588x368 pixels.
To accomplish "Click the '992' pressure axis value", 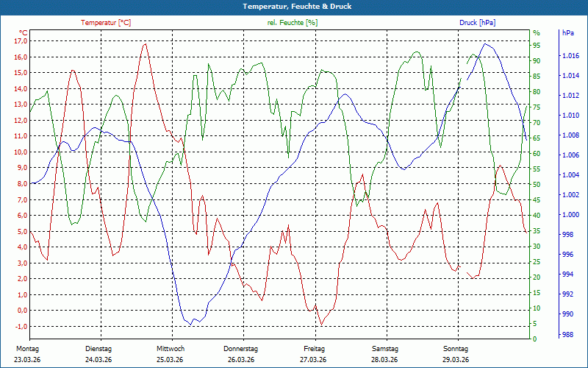I will [567, 294].
